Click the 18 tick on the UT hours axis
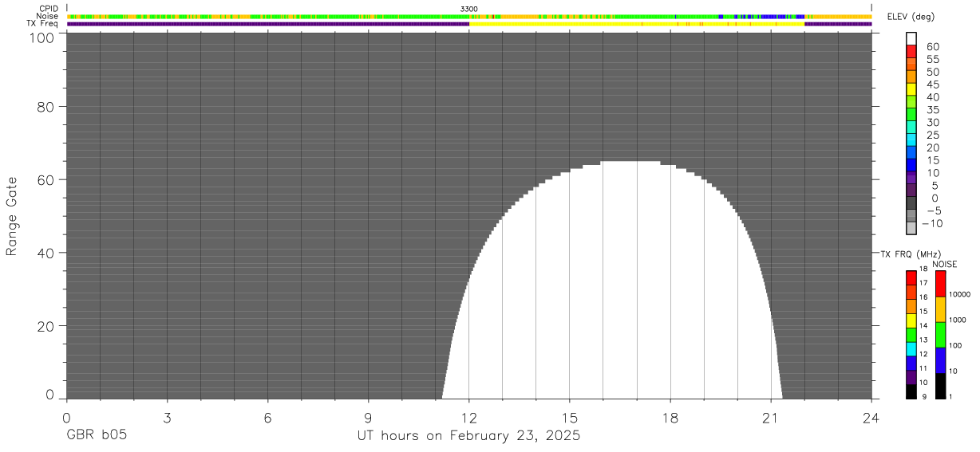 coord(670,417)
